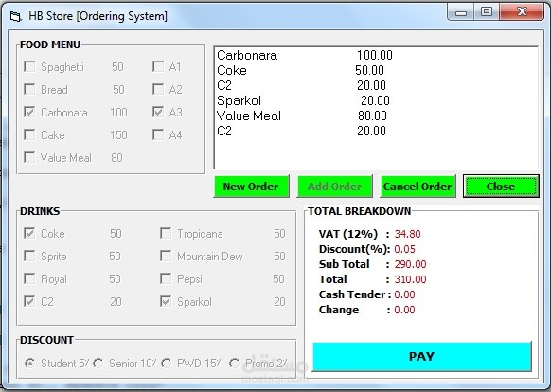Uncheck the Carbonara checkbox
This screenshot has height=392, width=551.
(x=29, y=112)
